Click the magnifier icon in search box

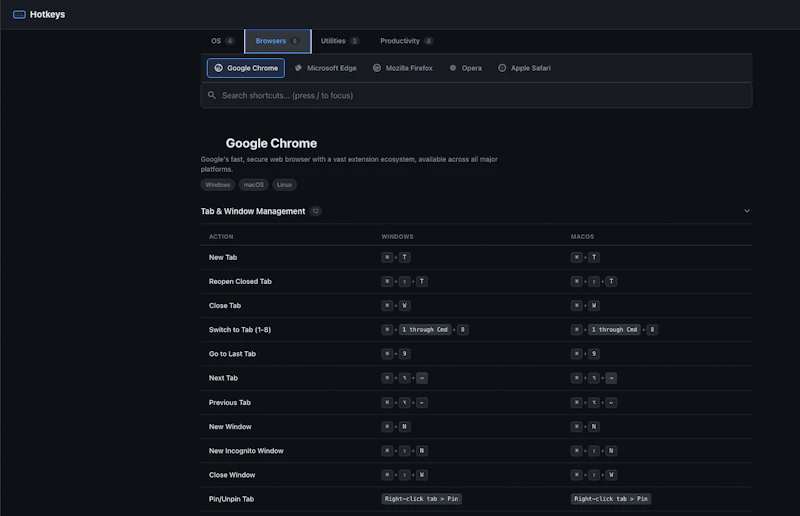point(212,95)
